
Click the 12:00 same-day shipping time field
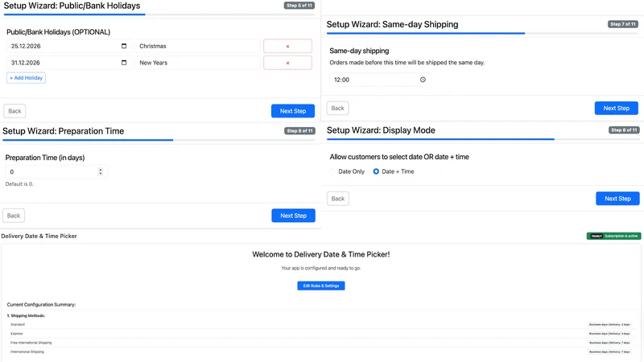pos(380,80)
